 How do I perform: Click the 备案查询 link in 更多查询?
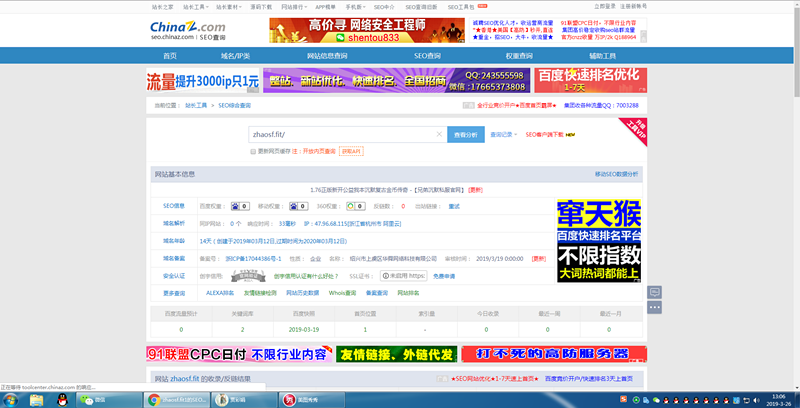(377, 293)
